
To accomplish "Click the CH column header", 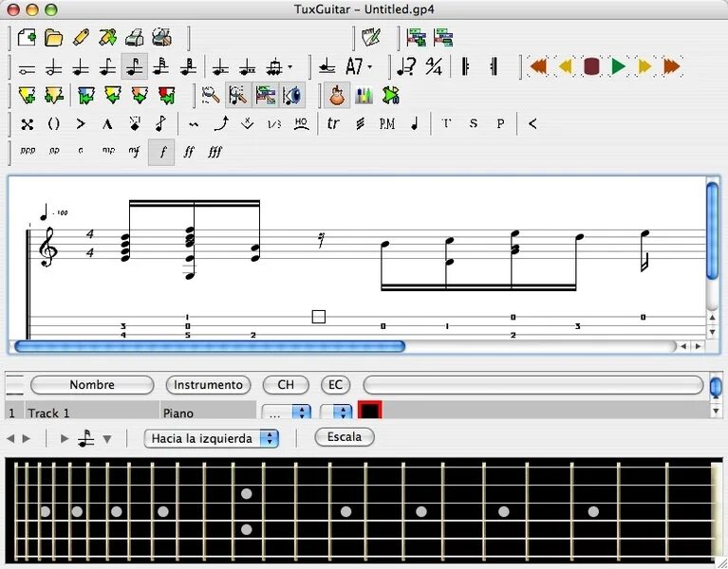I will tap(286, 385).
